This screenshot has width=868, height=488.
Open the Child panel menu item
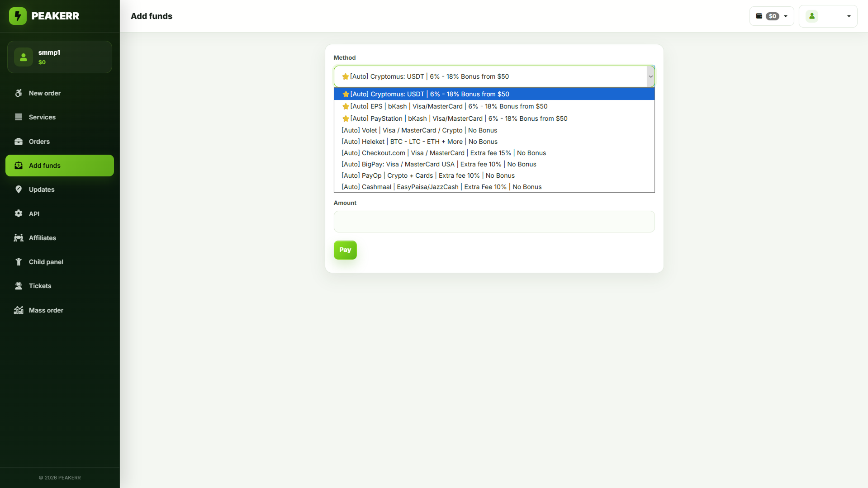tap(60, 262)
